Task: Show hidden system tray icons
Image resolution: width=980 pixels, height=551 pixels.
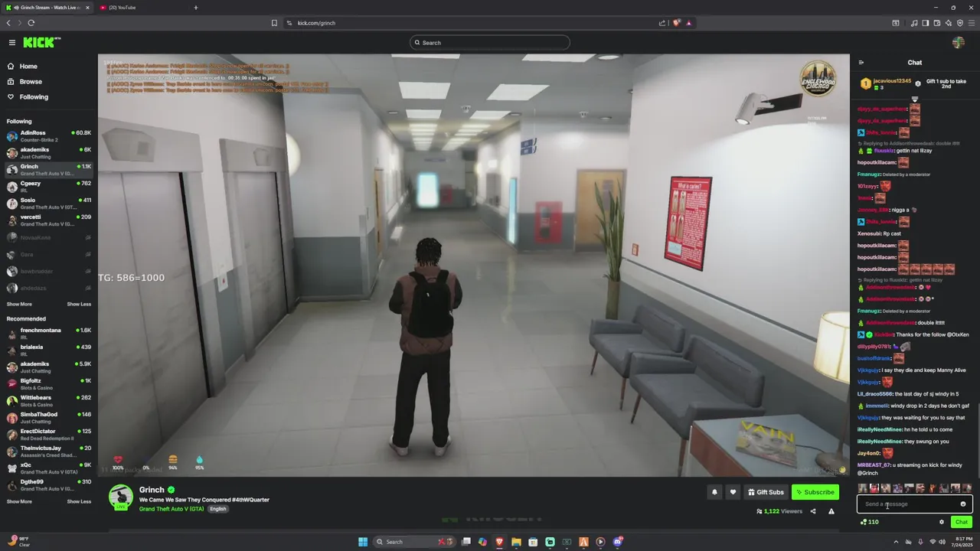Action: click(895, 542)
